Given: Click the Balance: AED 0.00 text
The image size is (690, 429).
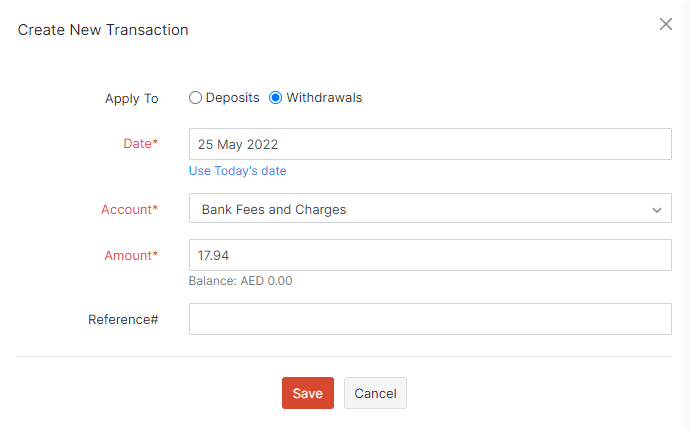Looking at the screenshot, I should tap(240, 281).
